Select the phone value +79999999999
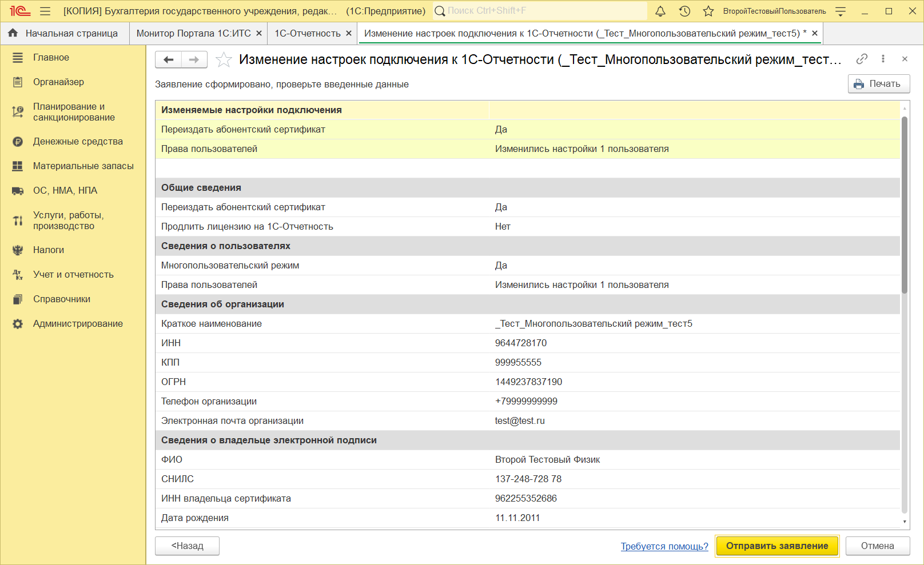 pyautogui.click(x=526, y=402)
